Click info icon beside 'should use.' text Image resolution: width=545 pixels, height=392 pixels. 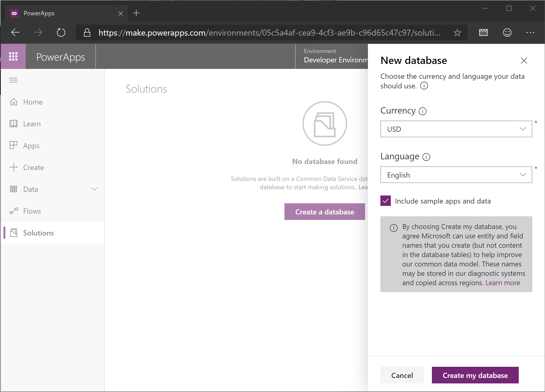click(424, 86)
